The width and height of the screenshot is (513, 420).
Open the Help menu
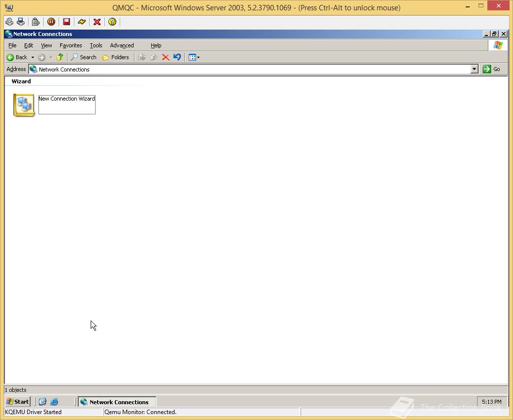tap(156, 45)
